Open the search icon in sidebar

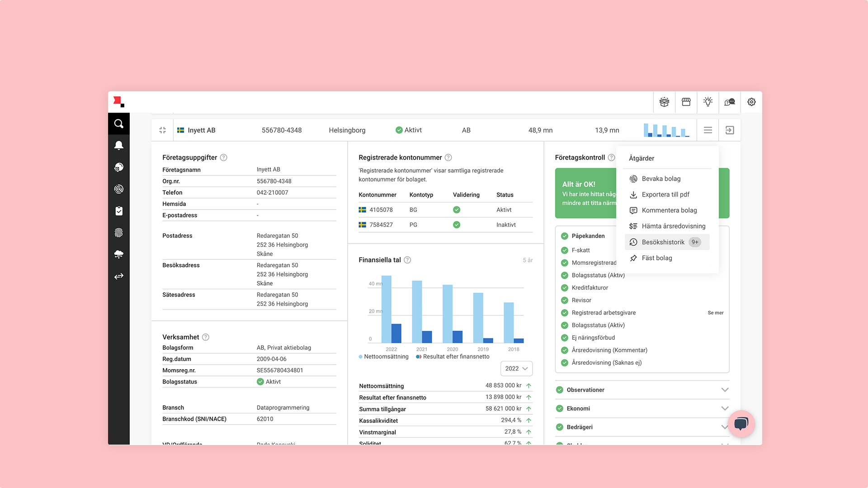[119, 124]
